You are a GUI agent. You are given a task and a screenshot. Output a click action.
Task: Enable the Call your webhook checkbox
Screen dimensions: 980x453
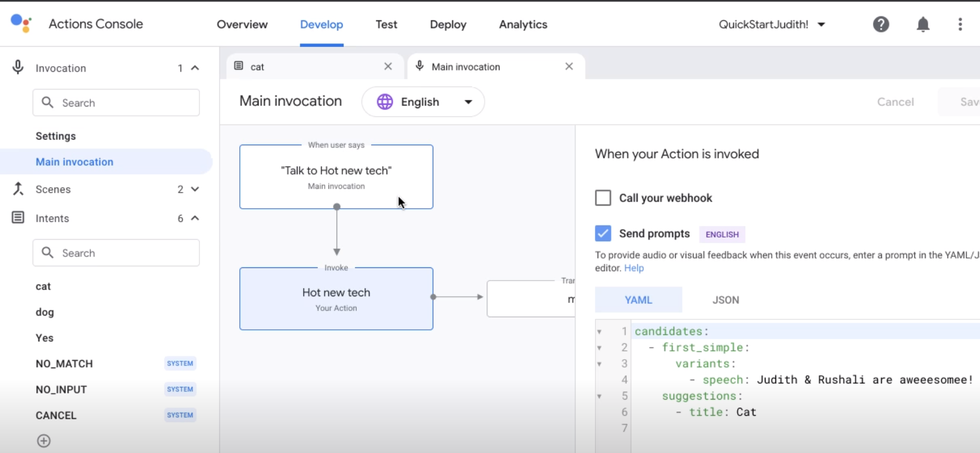(x=603, y=198)
